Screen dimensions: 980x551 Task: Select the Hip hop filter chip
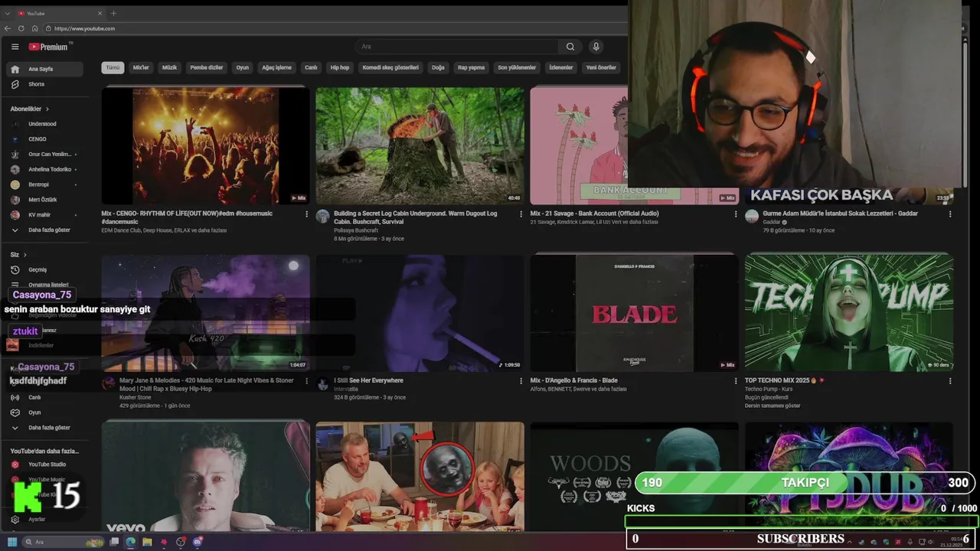[340, 67]
